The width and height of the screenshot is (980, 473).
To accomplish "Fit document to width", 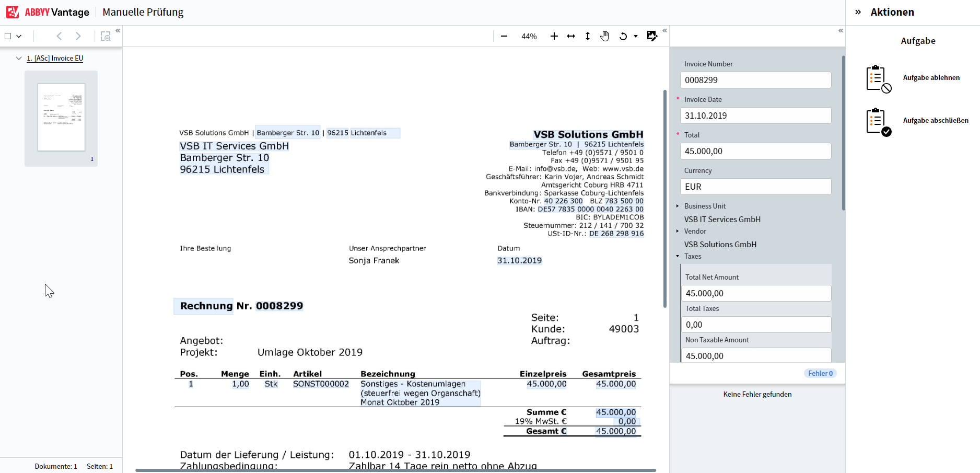I will coord(571,36).
